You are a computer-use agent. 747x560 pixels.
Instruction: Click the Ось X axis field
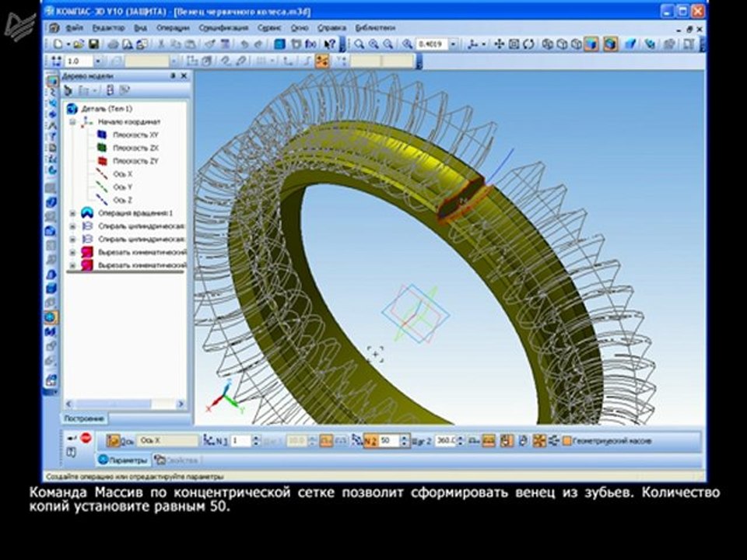point(167,441)
